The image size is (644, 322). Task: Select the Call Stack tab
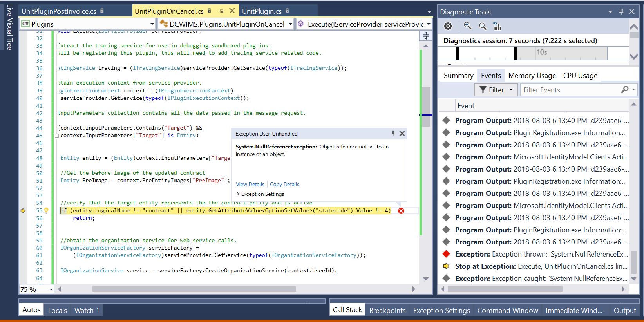click(x=347, y=309)
